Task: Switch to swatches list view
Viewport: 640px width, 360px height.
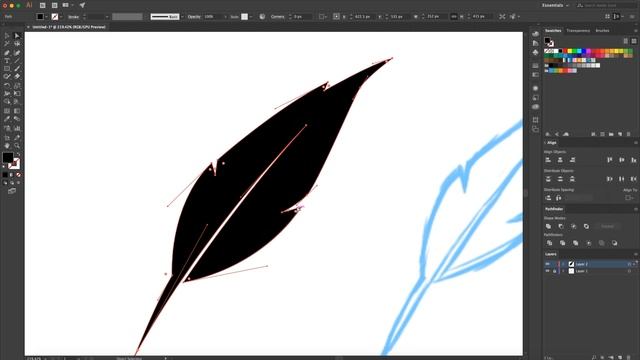Action: tap(625, 41)
